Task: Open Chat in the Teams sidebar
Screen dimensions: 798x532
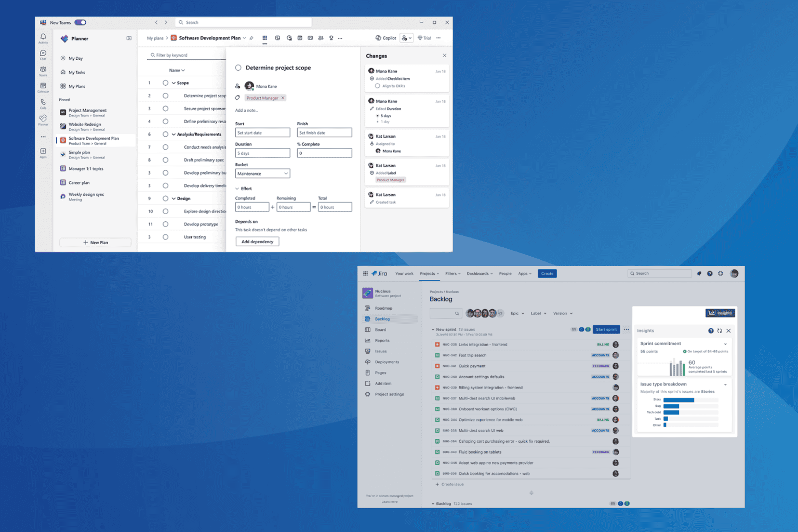Action: point(43,55)
